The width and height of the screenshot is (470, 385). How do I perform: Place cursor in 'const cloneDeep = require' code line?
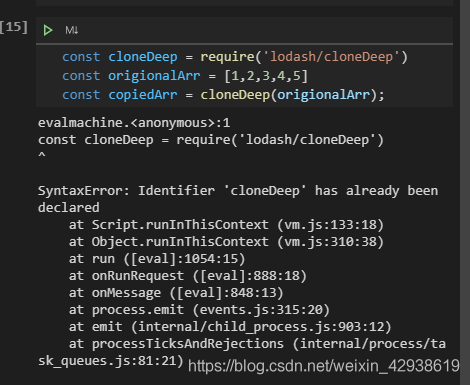(235, 57)
